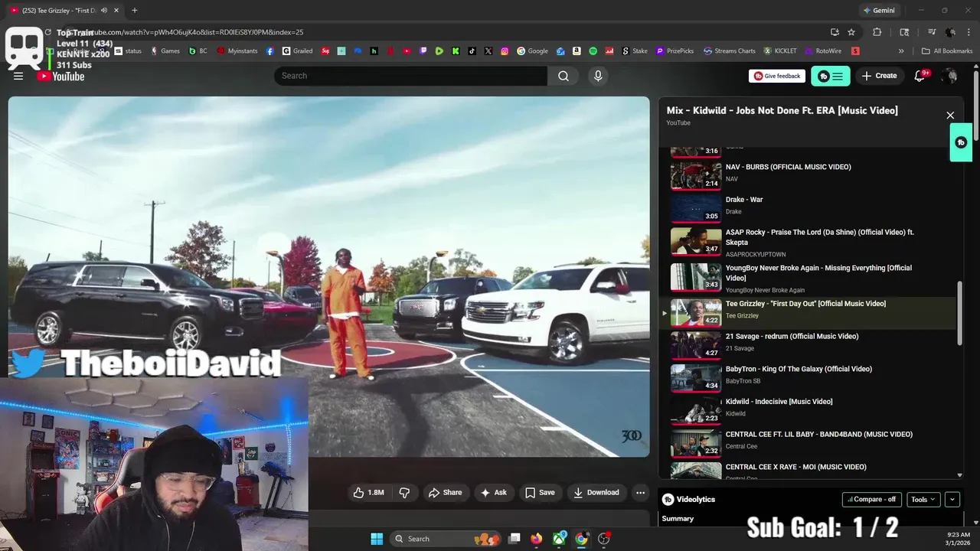Open the Spotify bookmark icon
Screen dimensions: 980x551
point(593,51)
